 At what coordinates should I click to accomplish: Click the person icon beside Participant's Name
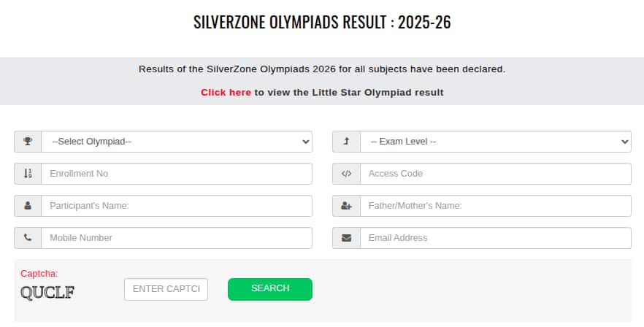point(28,206)
